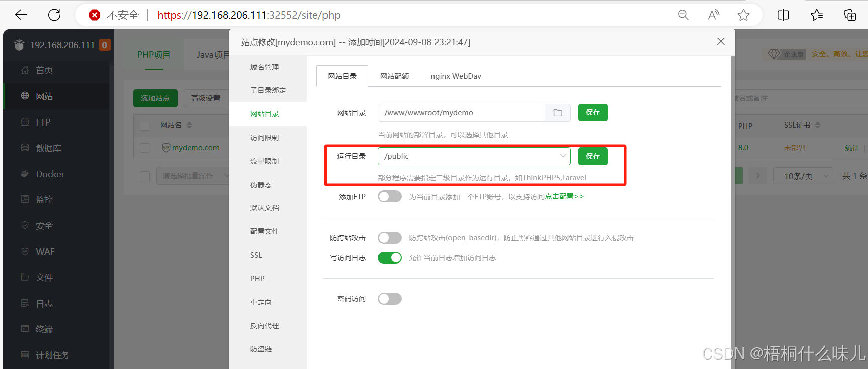This screenshot has height=369, width=868.
Task: Switch to the nginx WebDav tab
Action: pyautogui.click(x=456, y=76)
